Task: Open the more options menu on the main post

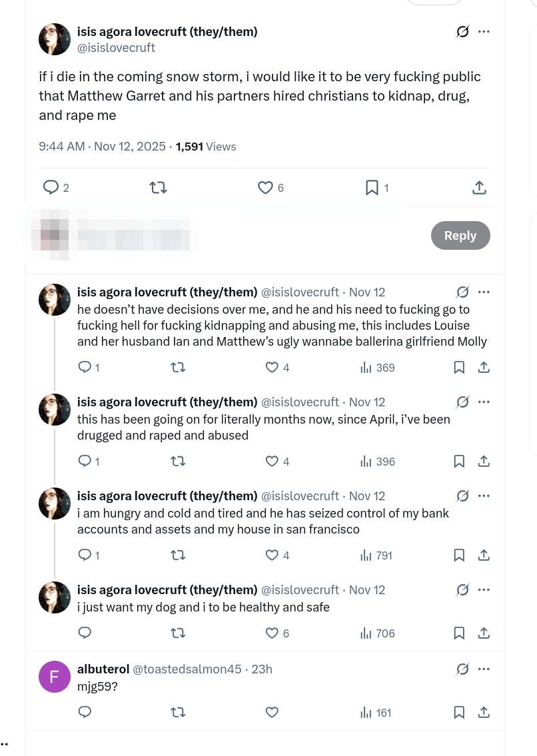Action: pos(484,31)
